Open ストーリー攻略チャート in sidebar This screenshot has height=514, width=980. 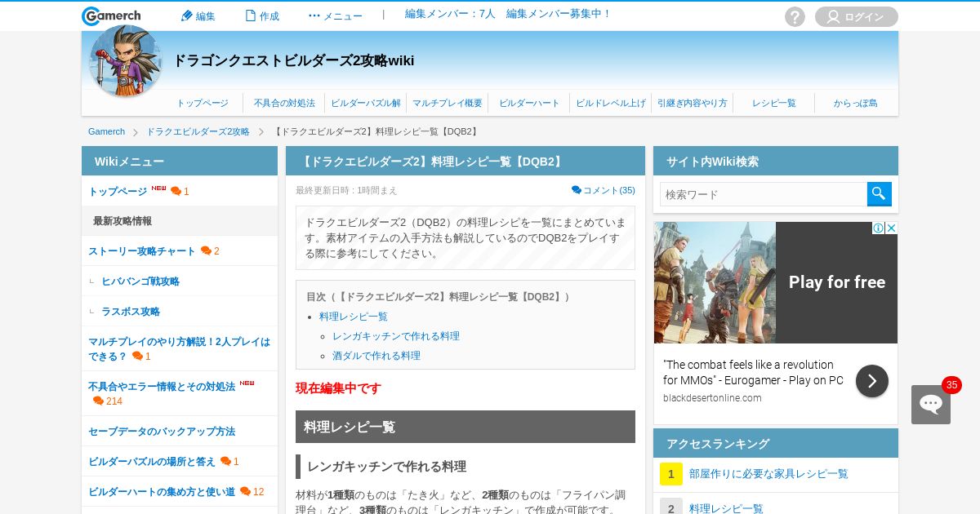[142, 250]
